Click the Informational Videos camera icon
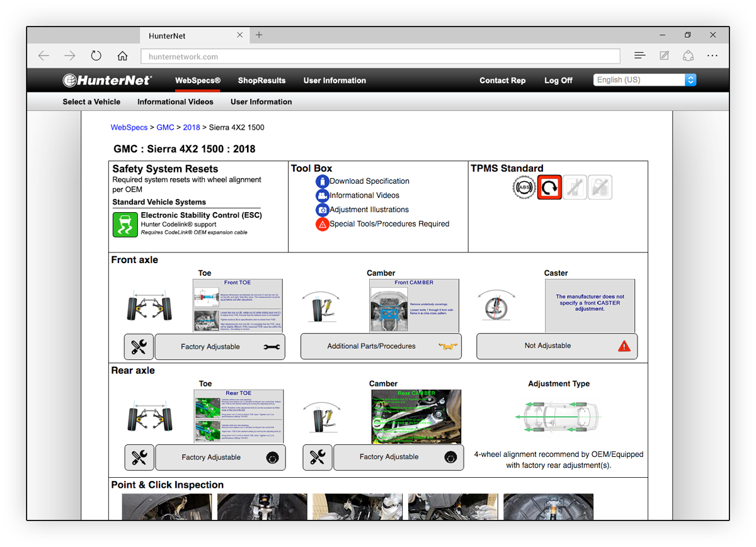This screenshot has width=756, height=547. 322,195
